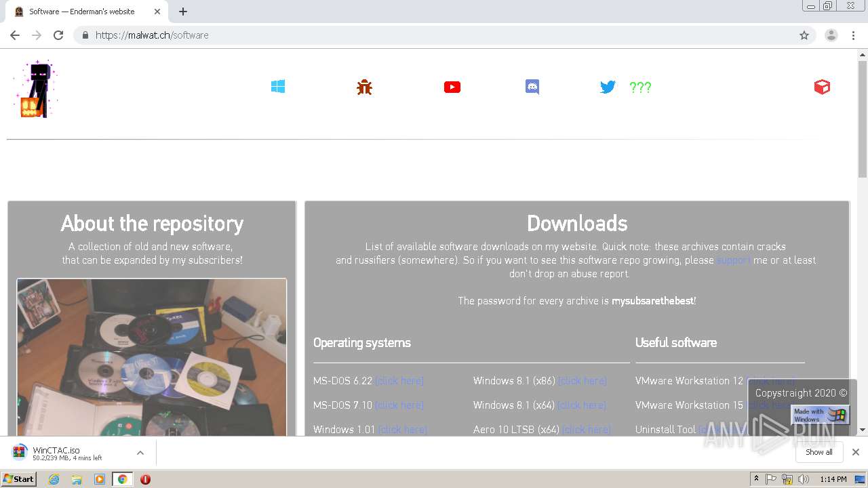Open the Windows logo navigation icon

coord(278,87)
